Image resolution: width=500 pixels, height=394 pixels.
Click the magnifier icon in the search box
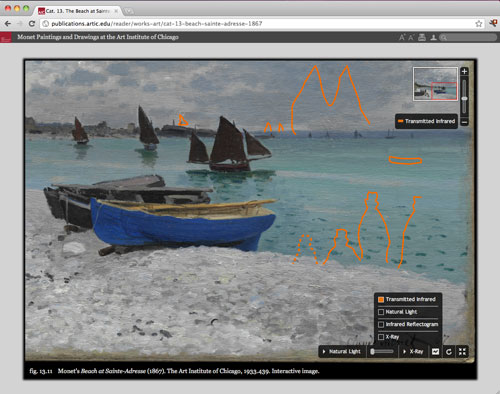click(x=443, y=37)
